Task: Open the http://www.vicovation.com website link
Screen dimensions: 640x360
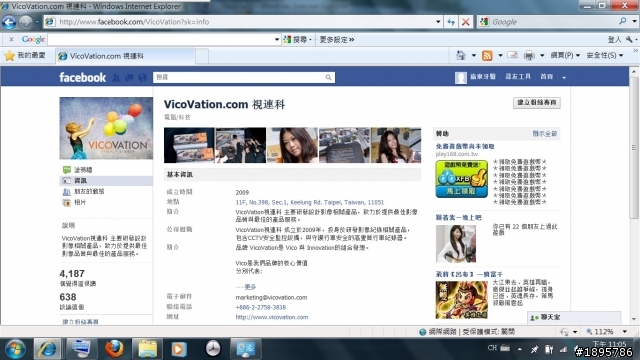Action: click(271, 317)
